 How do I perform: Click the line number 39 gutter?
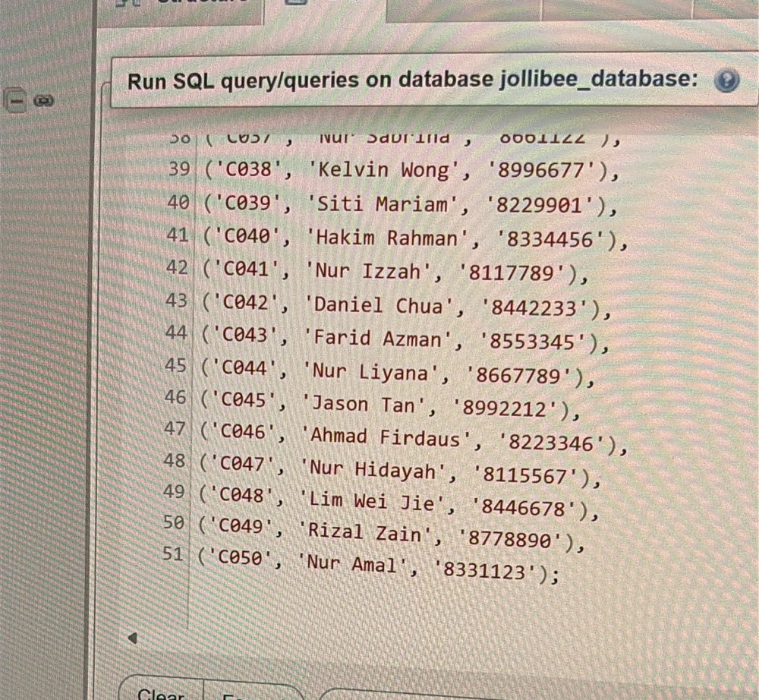(179, 169)
